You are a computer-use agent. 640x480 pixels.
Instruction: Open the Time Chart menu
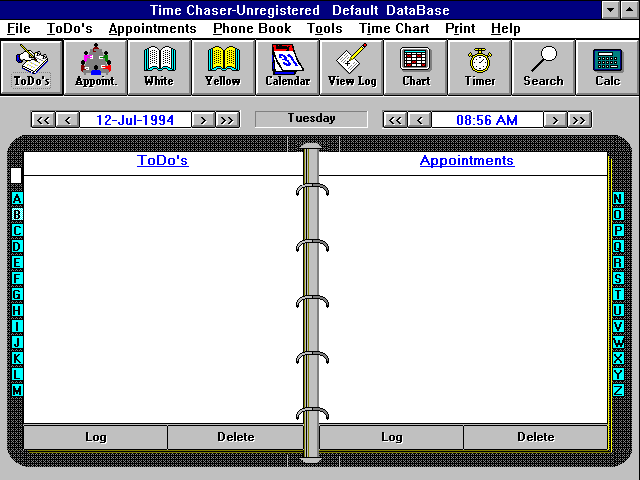click(x=394, y=29)
